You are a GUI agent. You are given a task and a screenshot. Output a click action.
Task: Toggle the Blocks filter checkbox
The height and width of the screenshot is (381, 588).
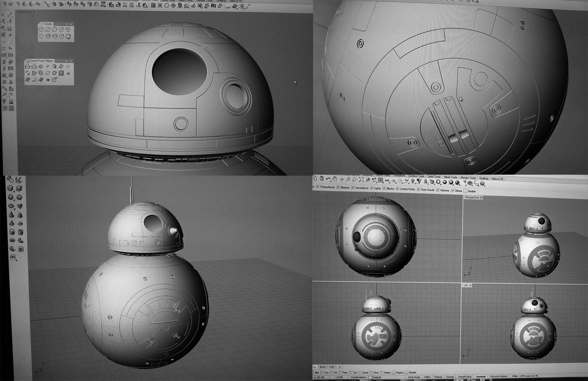pos(384,188)
